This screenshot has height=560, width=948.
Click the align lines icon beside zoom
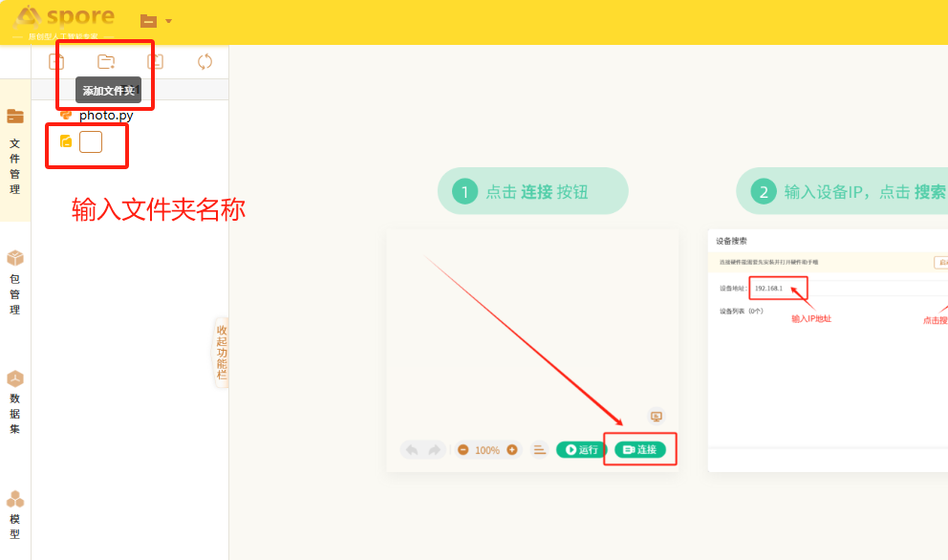coord(539,449)
